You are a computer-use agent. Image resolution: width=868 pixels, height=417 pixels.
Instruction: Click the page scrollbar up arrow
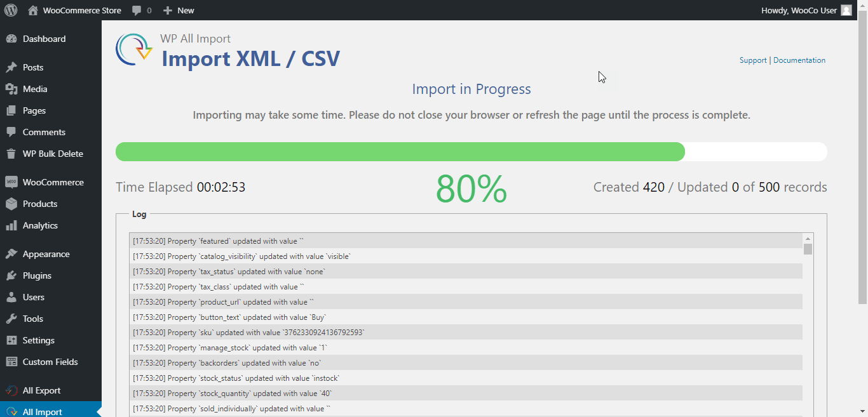tap(862, 6)
